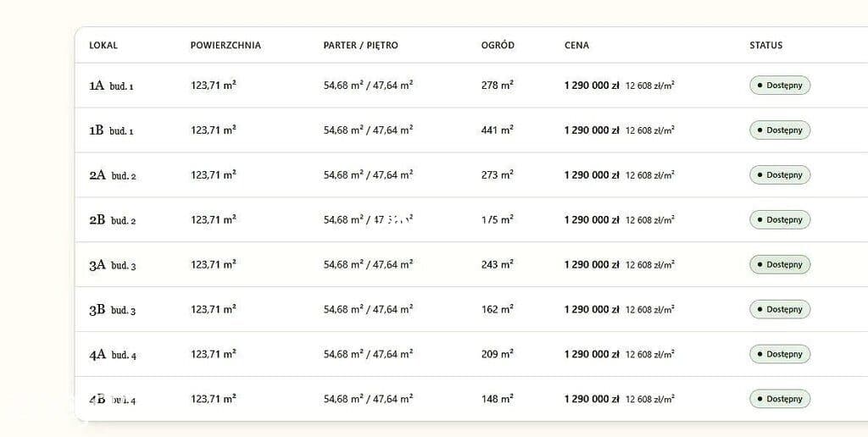
Task: Click the 1 290 000 zł price of 3A
Action: 592,265
